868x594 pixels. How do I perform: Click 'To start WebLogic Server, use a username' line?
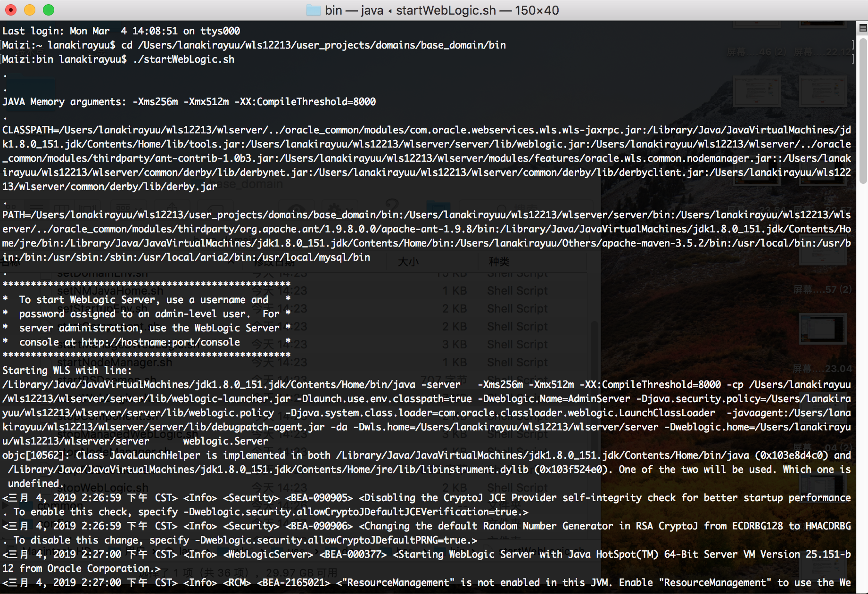[x=144, y=300]
